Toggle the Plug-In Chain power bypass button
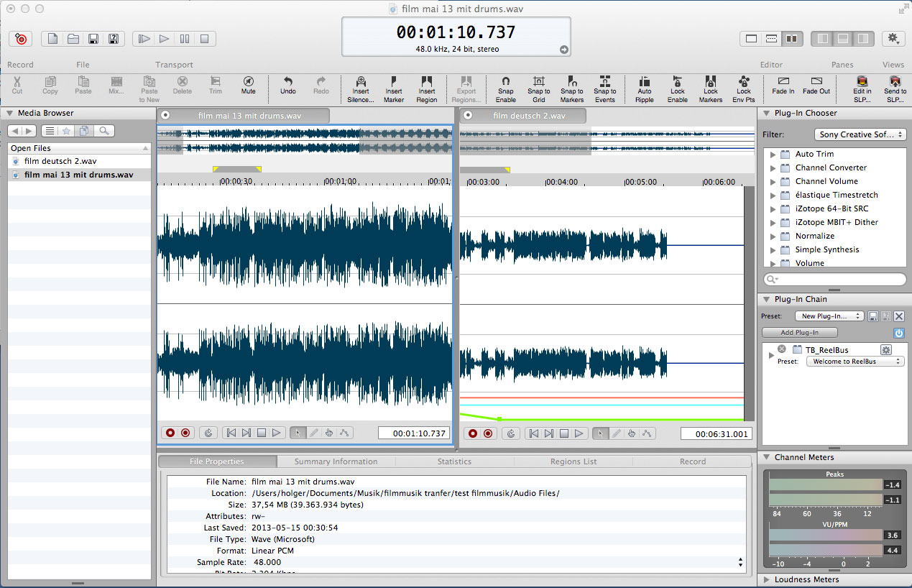The height and width of the screenshot is (588, 912). 898,333
